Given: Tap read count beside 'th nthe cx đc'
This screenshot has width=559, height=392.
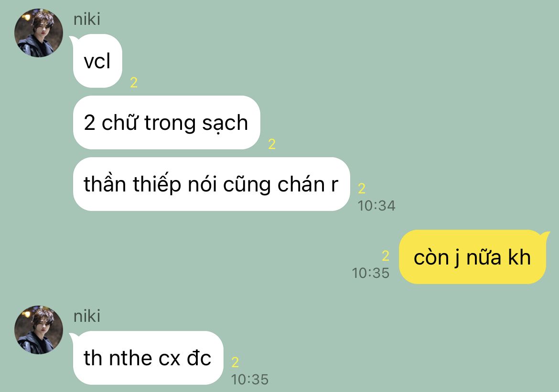Looking at the screenshot, I should (x=235, y=362).
